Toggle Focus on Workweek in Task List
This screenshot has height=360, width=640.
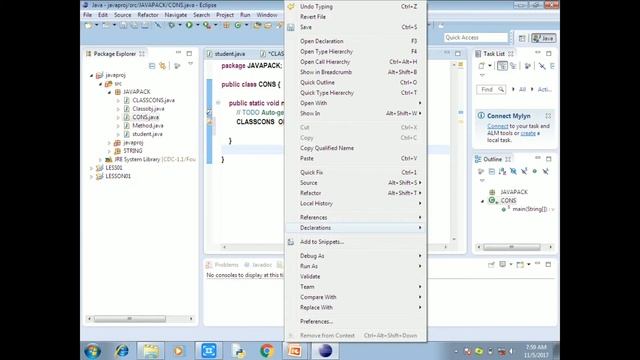527,66
